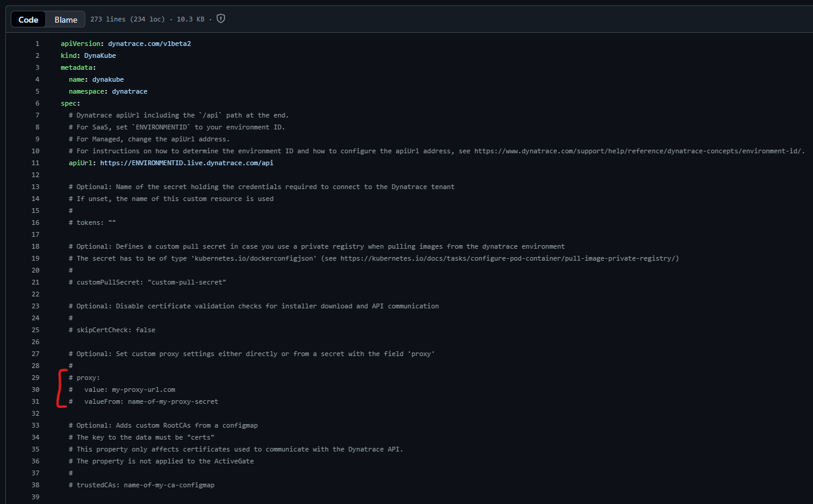The height and width of the screenshot is (504, 813).
Task: Click comment about custom proxy settings
Action: click(251, 354)
